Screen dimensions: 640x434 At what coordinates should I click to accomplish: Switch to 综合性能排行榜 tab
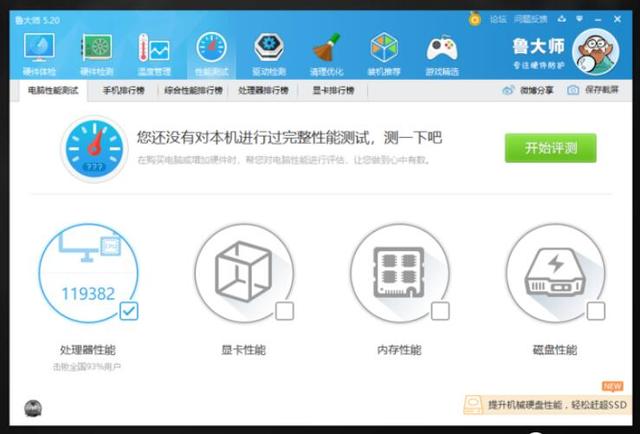tap(193, 90)
